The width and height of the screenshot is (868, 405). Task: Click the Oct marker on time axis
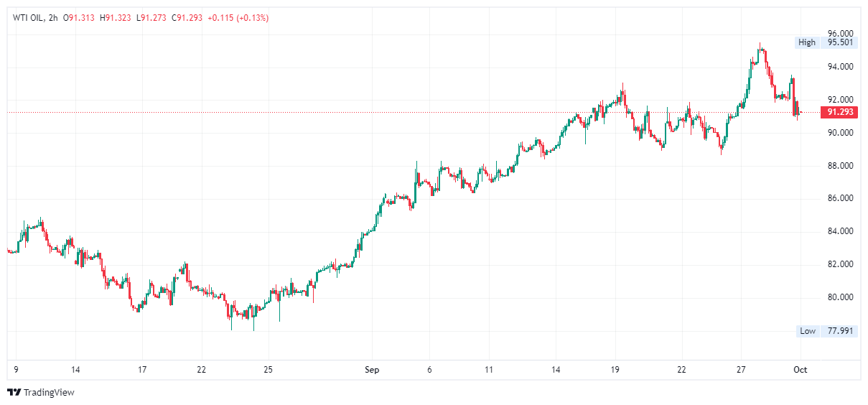coord(801,370)
